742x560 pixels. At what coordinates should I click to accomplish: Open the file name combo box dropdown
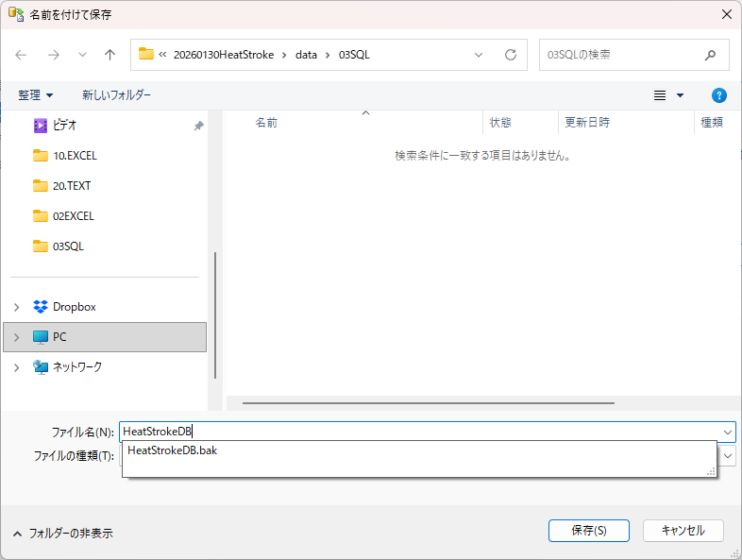(x=727, y=432)
